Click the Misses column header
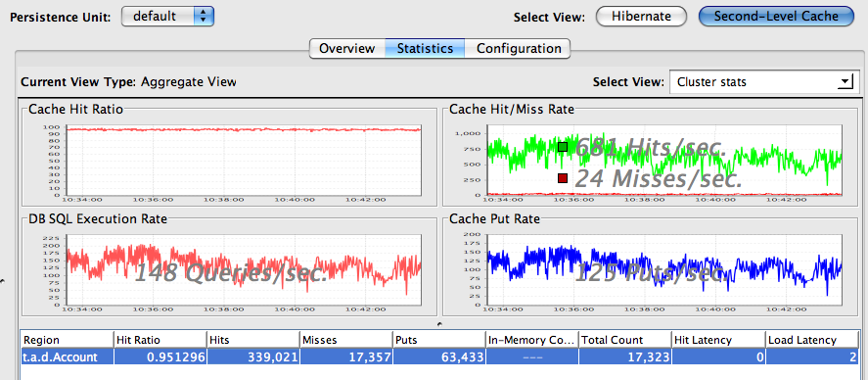The image size is (868, 380). tap(346, 340)
